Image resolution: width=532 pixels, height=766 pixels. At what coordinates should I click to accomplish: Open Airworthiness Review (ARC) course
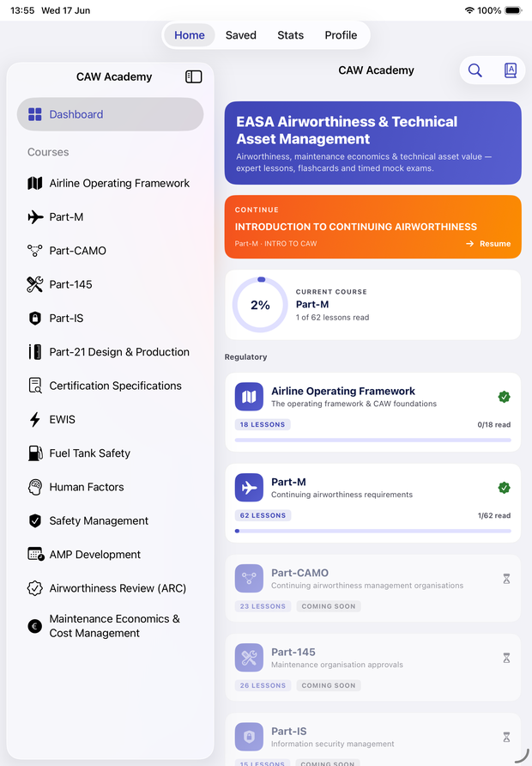[x=111, y=588]
